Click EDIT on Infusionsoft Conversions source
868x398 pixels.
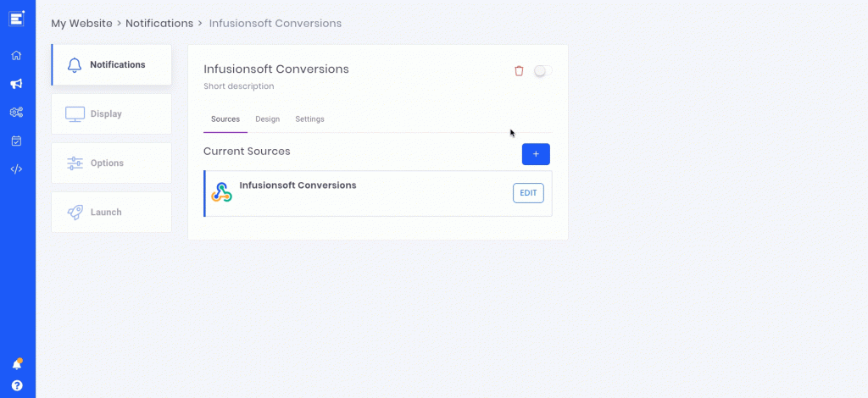528,193
